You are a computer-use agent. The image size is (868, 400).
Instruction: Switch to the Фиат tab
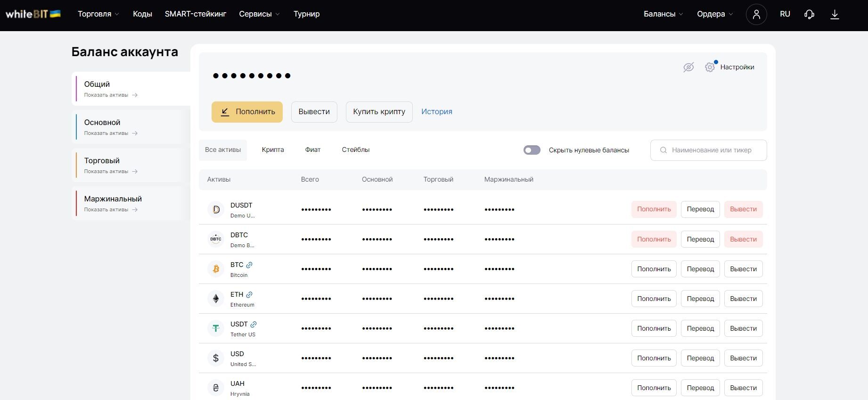pos(313,150)
